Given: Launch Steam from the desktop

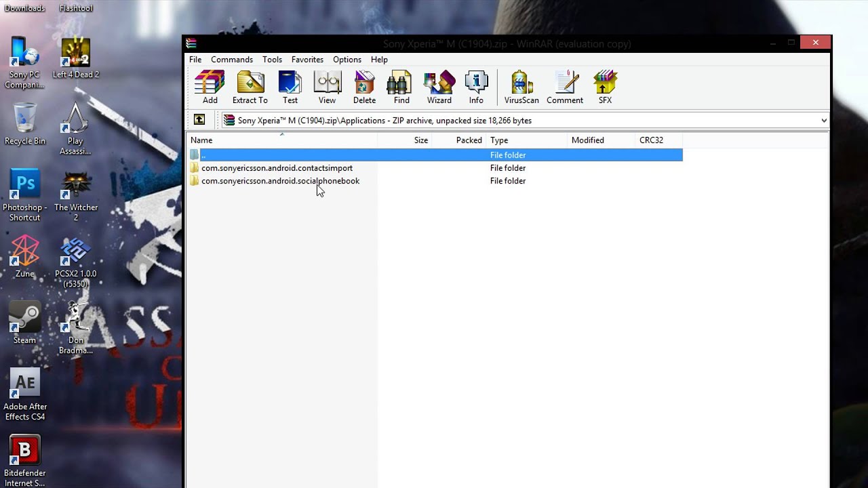Looking at the screenshot, I should [25, 323].
